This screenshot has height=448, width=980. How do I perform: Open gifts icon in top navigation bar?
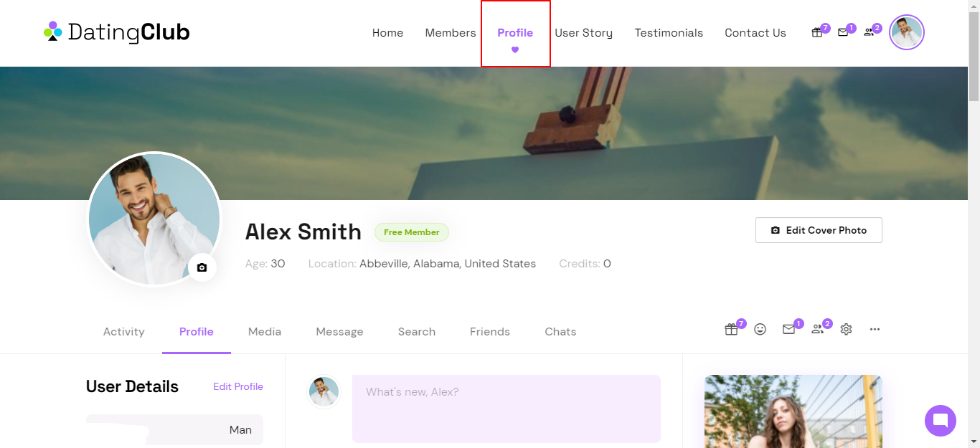coord(816,32)
